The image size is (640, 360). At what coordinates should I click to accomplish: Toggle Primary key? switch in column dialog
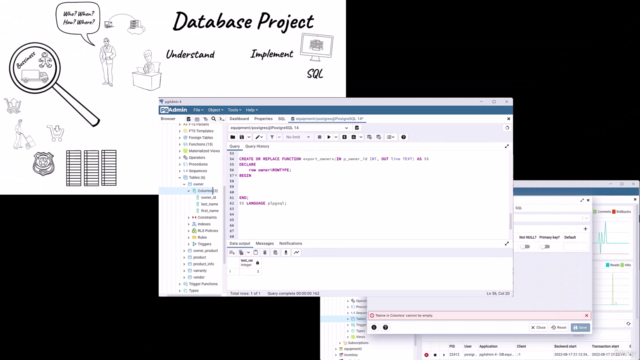(545, 247)
